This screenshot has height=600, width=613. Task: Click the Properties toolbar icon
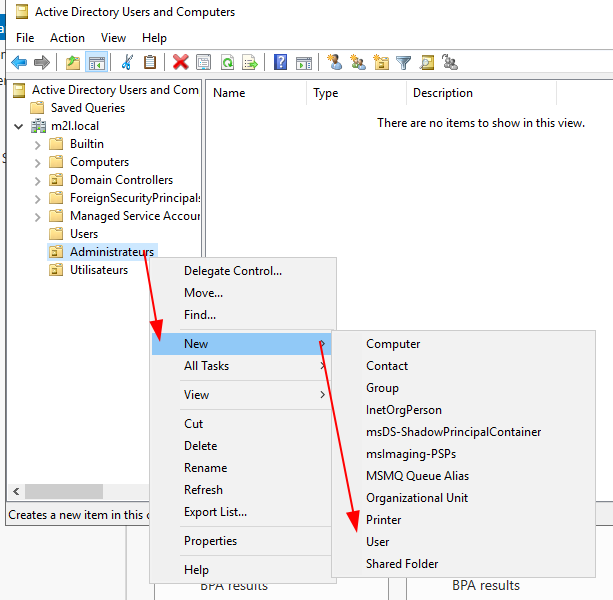pos(203,62)
